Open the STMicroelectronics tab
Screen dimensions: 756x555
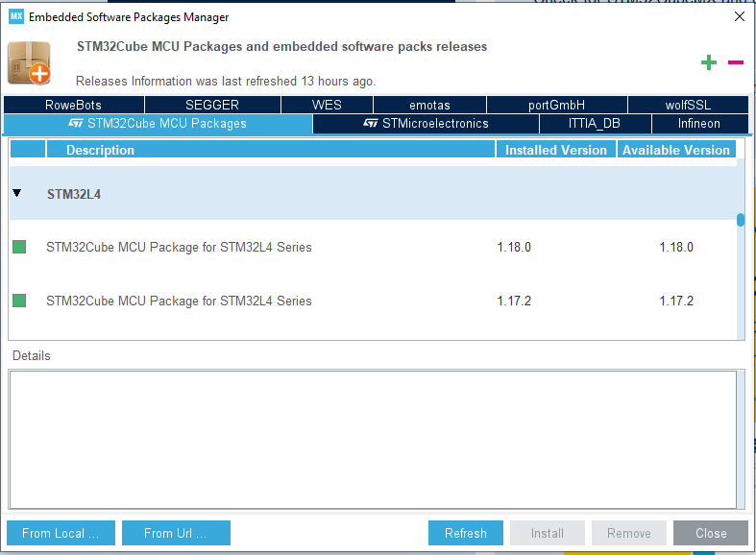tap(426, 123)
